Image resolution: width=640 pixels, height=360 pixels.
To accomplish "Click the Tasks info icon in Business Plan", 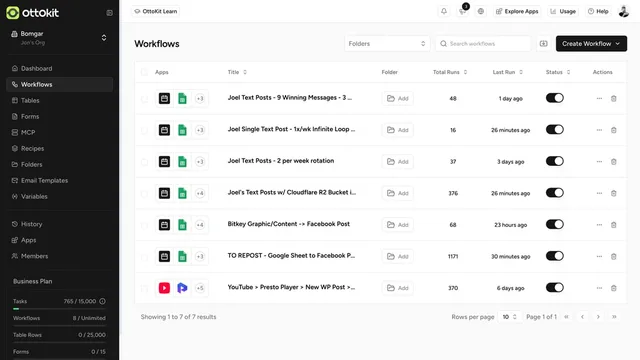I will pos(102,301).
